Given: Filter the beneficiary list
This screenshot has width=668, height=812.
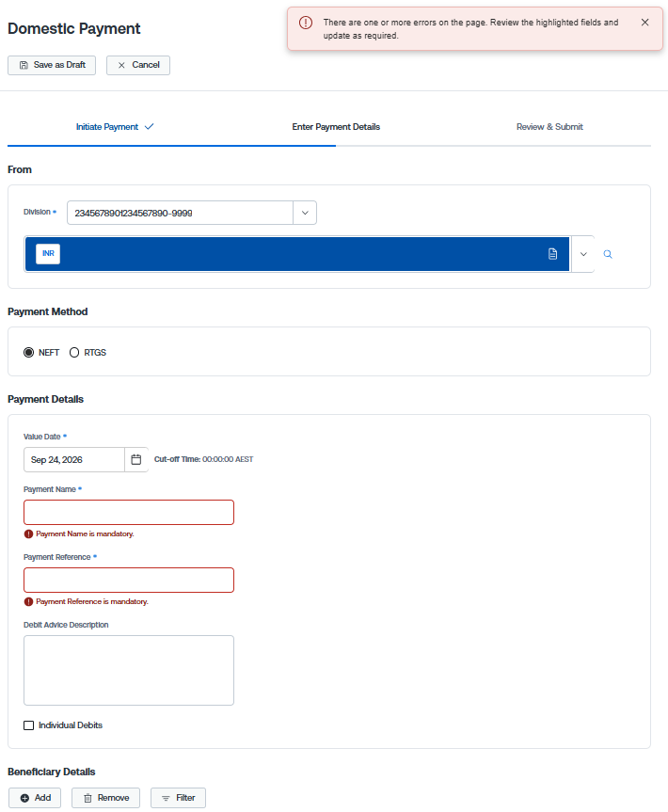Looking at the screenshot, I should [x=178, y=798].
